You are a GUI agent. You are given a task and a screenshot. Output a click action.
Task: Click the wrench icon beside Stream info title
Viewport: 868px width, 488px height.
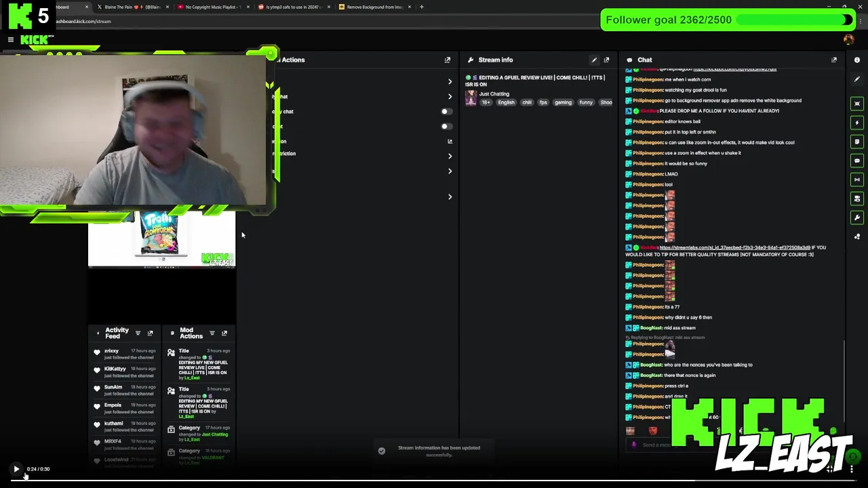pyautogui.click(x=470, y=60)
